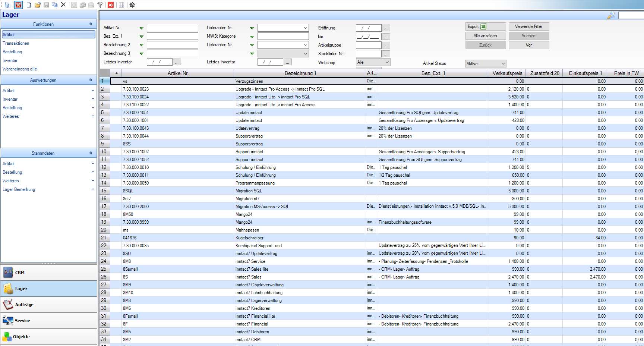Click the Vor button
The height and width of the screenshot is (346, 644).
tap(529, 45)
